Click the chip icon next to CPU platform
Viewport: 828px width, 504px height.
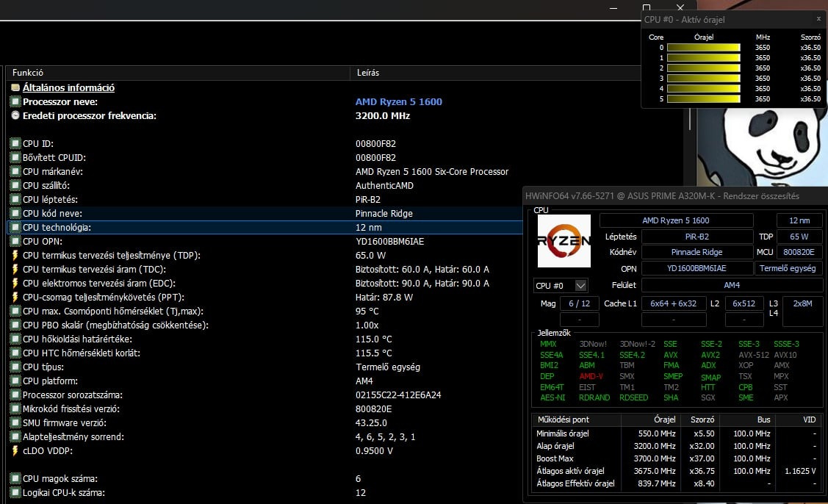coord(15,381)
